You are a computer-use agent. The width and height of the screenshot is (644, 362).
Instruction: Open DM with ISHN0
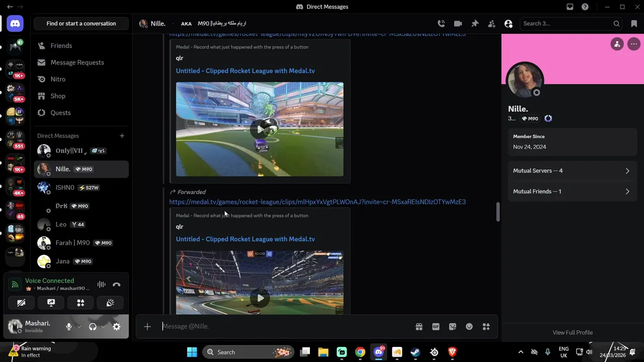pyautogui.click(x=81, y=188)
